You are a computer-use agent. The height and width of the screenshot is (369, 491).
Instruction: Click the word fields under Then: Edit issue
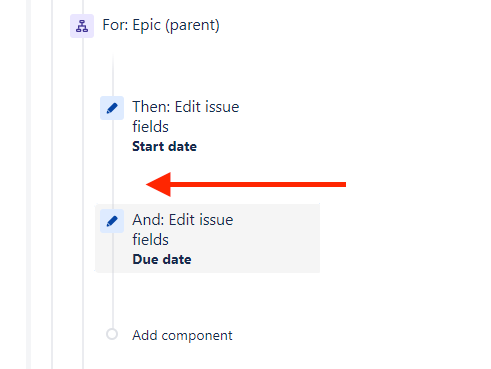(x=150, y=127)
